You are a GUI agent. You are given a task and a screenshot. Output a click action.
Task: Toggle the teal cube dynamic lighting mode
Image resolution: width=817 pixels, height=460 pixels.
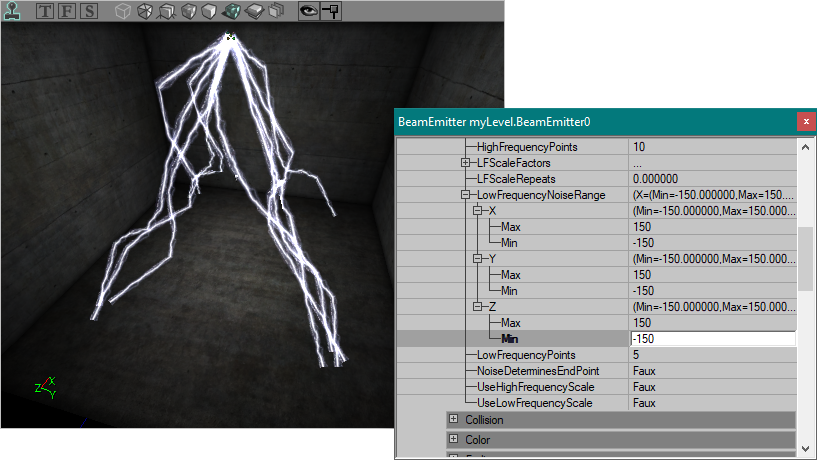coord(231,11)
